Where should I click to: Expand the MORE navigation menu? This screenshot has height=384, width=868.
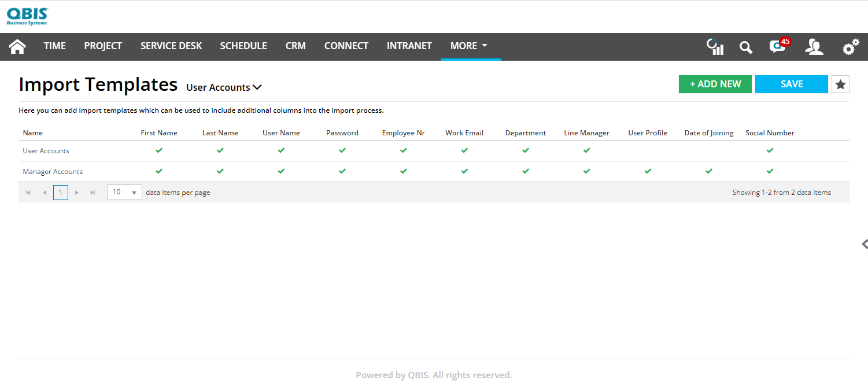point(471,46)
